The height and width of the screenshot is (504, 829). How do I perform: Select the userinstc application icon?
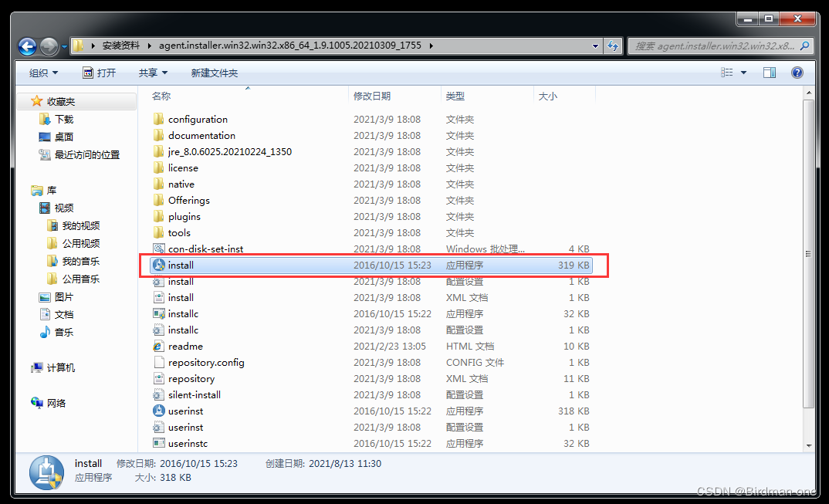(x=158, y=443)
